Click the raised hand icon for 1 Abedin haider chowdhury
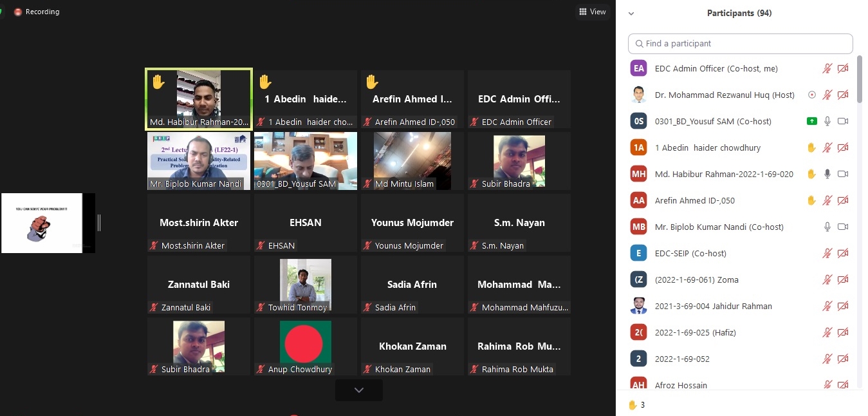Image resolution: width=868 pixels, height=416 pixels. coord(811,147)
